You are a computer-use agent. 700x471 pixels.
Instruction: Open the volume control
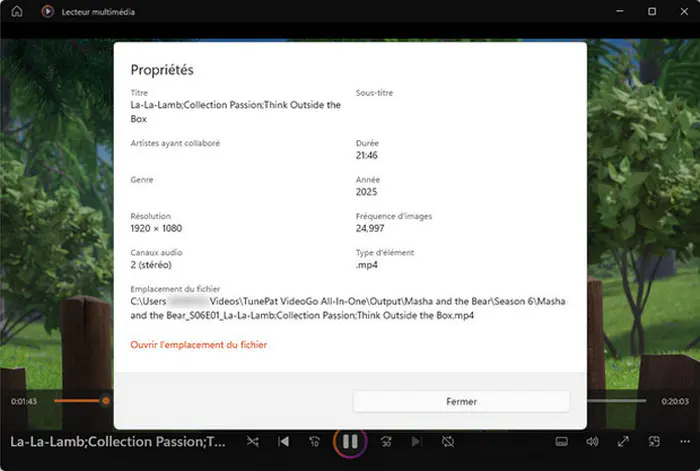pyautogui.click(x=592, y=442)
